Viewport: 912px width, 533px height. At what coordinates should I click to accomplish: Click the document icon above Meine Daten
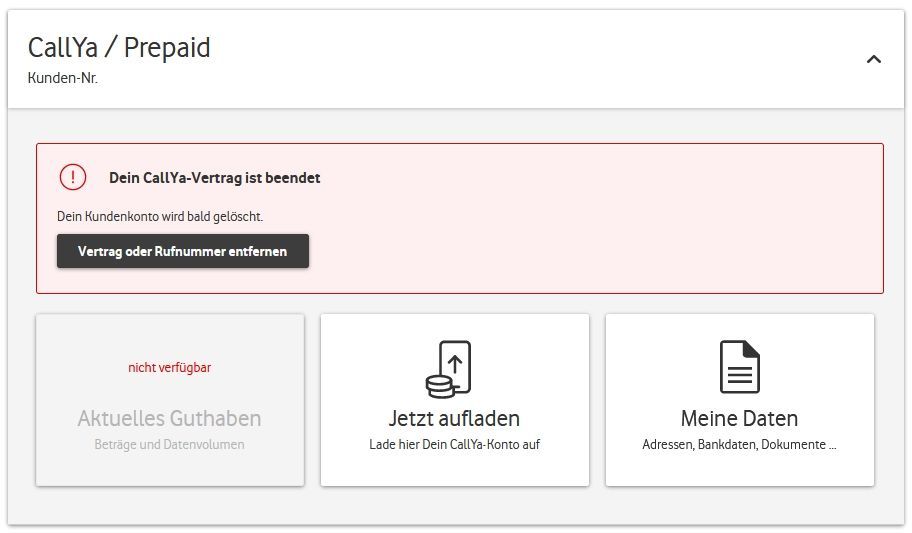pyautogui.click(x=740, y=367)
